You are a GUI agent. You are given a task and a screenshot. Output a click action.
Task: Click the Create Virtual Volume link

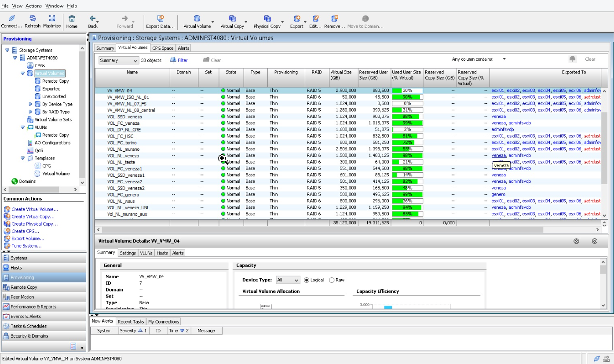35,209
